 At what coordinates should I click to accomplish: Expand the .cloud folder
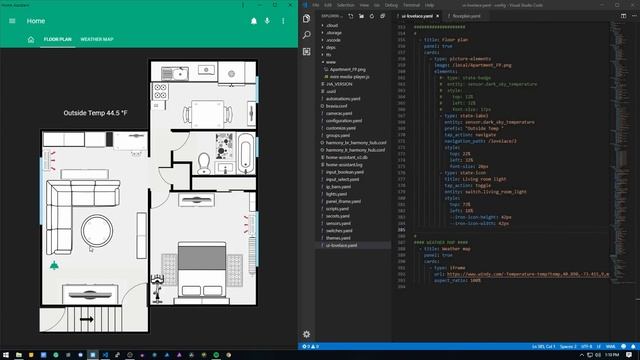332,25
